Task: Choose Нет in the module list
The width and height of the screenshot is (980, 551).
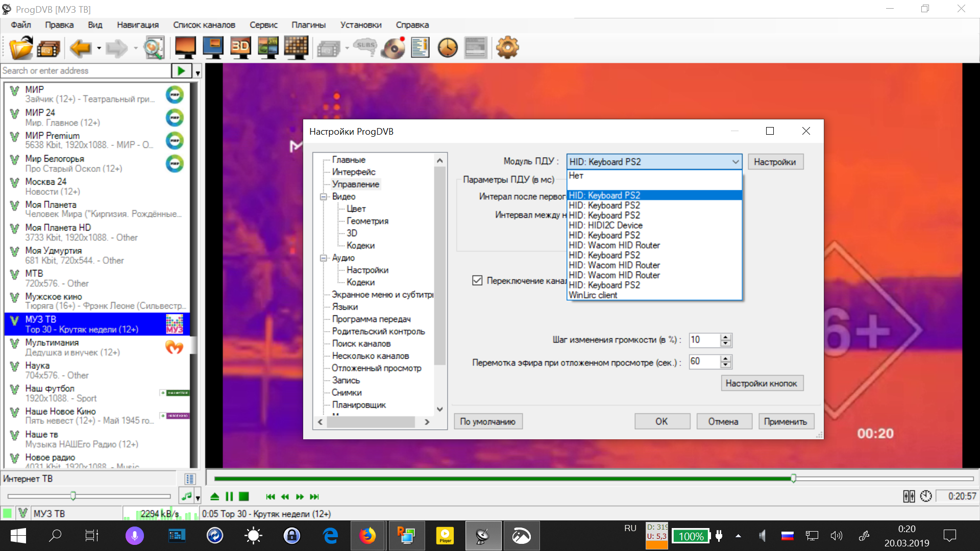Action: [654, 176]
